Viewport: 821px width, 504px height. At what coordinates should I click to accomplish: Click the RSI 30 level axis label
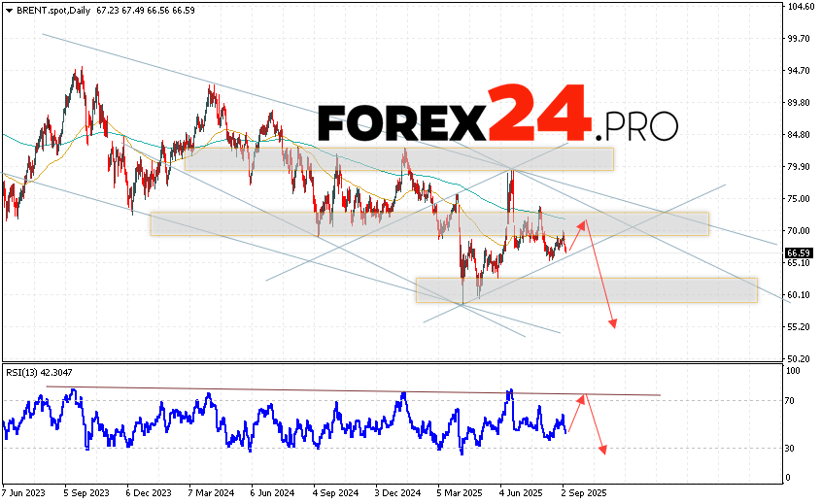(x=792, y=448)
